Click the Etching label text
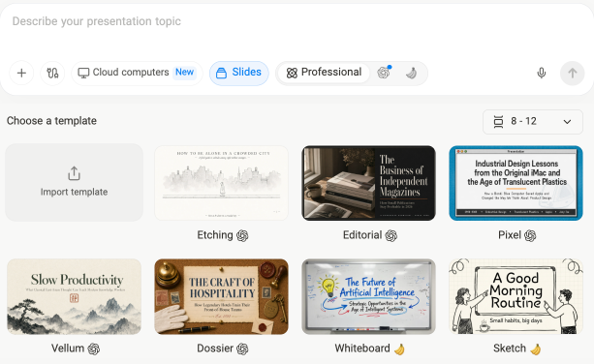The image size is (594, 364). (215, 235)
